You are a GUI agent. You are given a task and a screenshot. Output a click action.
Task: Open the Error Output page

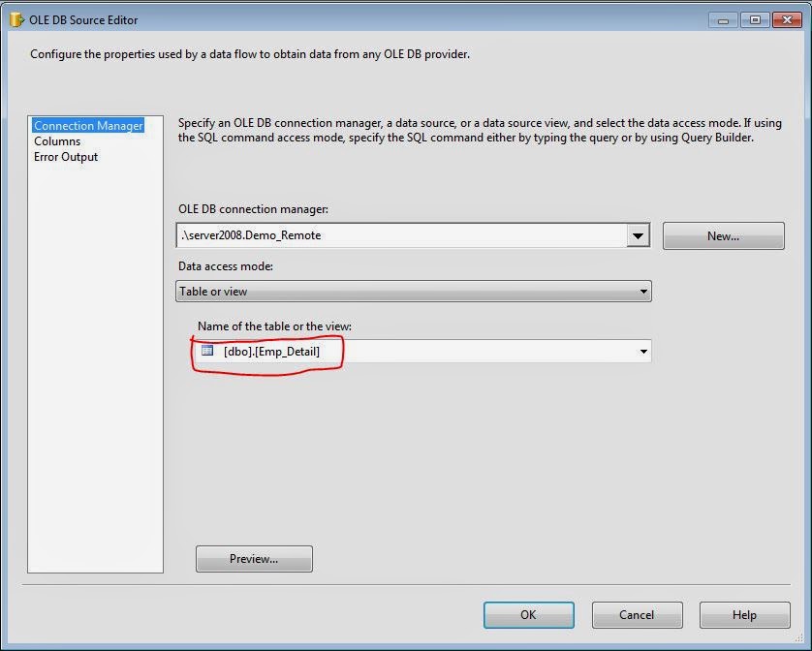(x=66, y=157)
